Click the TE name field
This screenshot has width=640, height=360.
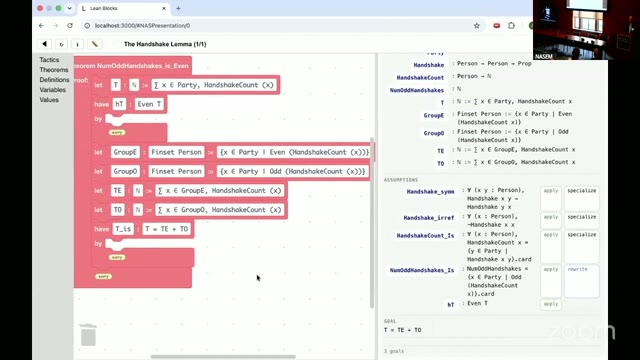(x=118, y=190)
